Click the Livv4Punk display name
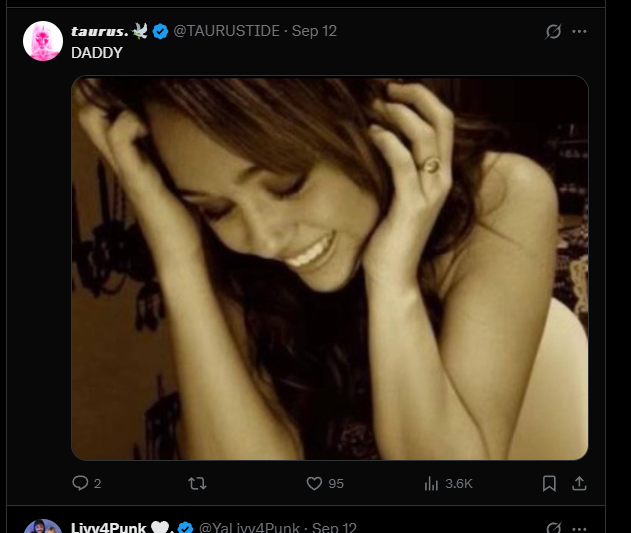The image size is (631, 533). [x=108, y=527]
